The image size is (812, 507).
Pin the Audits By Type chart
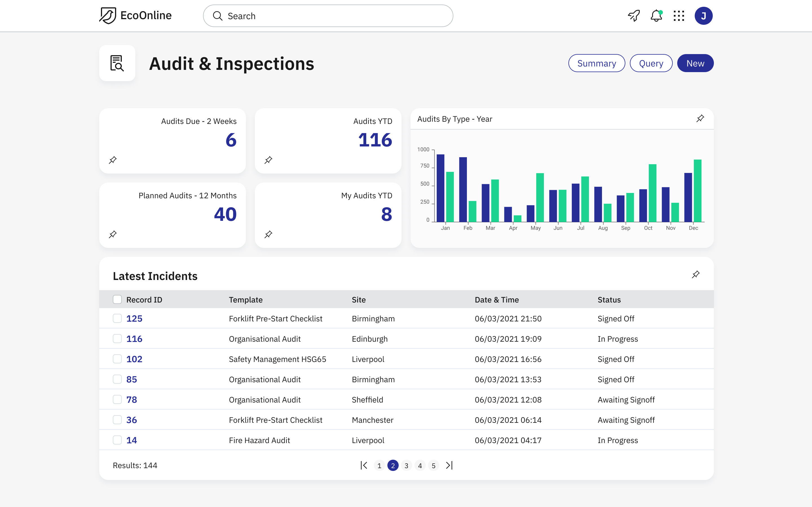pyautogui.click(x=700, y=119)
